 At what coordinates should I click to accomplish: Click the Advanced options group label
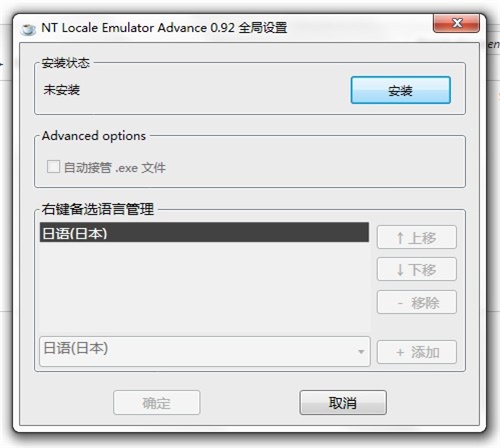[x=94, y=136]
